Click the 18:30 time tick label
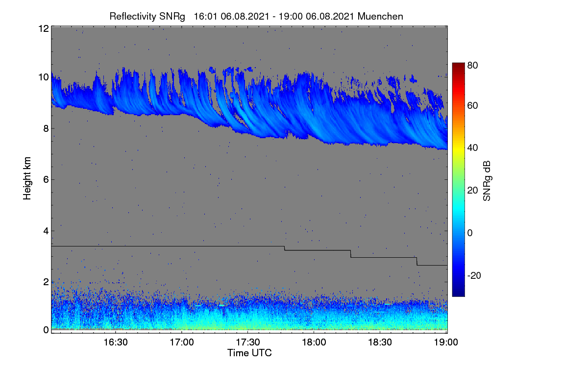The width and height of the screenshot is (588, 392). pos(380,343)
